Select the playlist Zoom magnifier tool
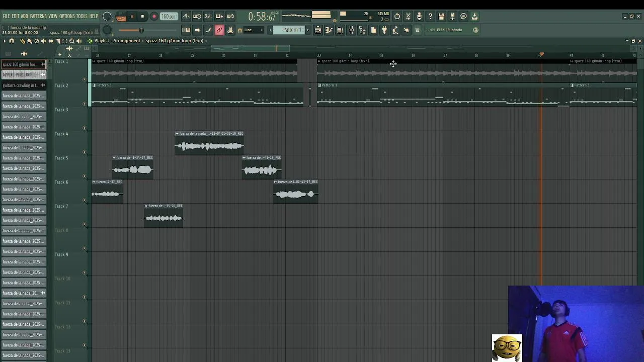644x362 pixels. coord(72,41)
